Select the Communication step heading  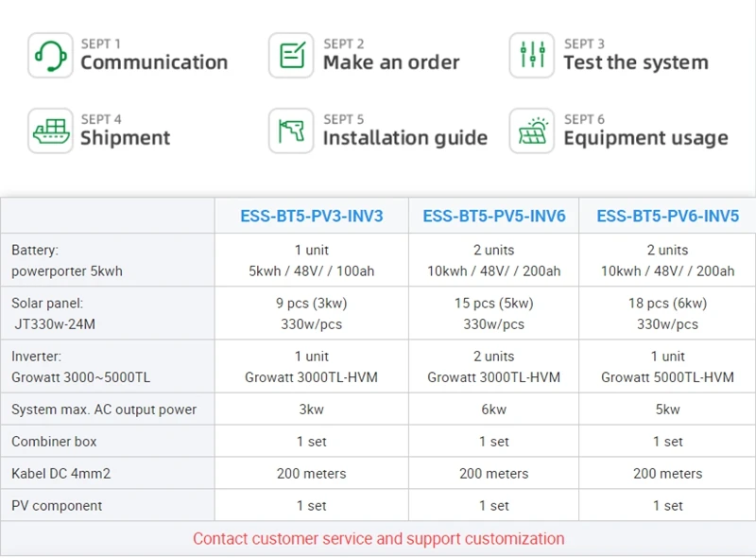point(154,62)
